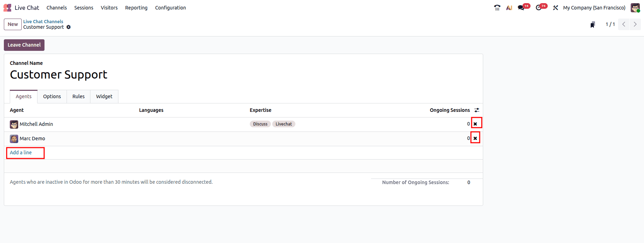Click the New button
The image size is (644, 243).
coord(13,24)
